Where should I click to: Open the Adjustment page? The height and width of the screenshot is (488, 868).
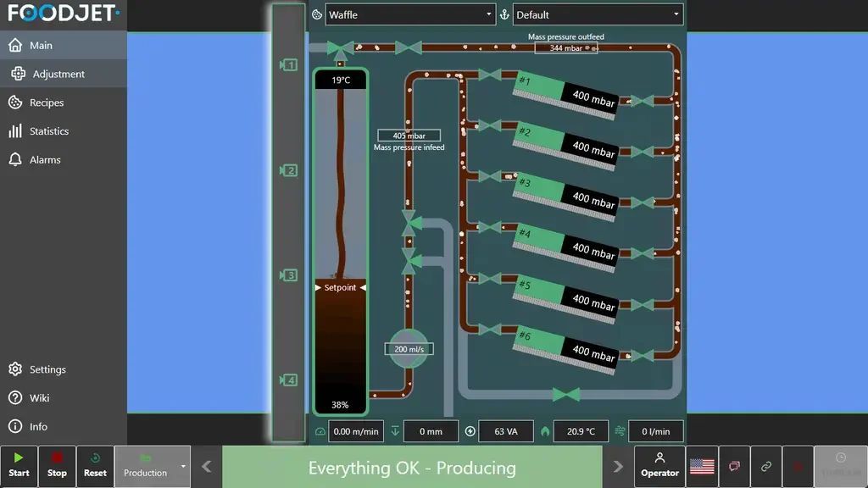tap(63, 74)
